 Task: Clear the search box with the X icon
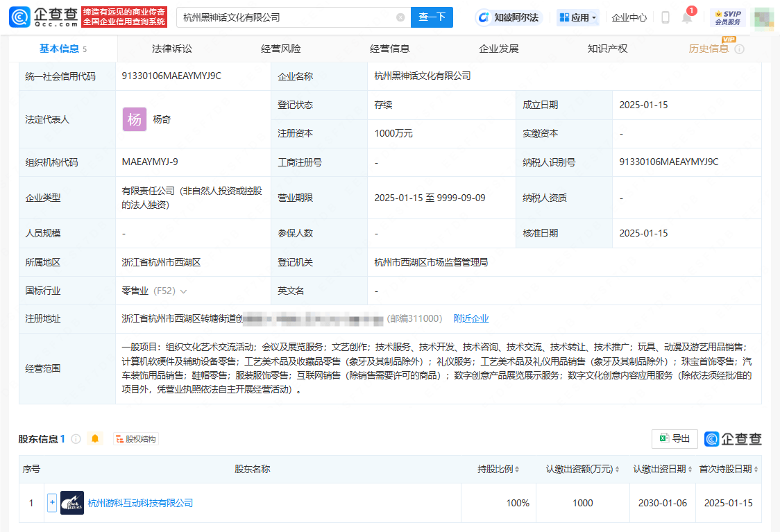(x=400, y=17)
